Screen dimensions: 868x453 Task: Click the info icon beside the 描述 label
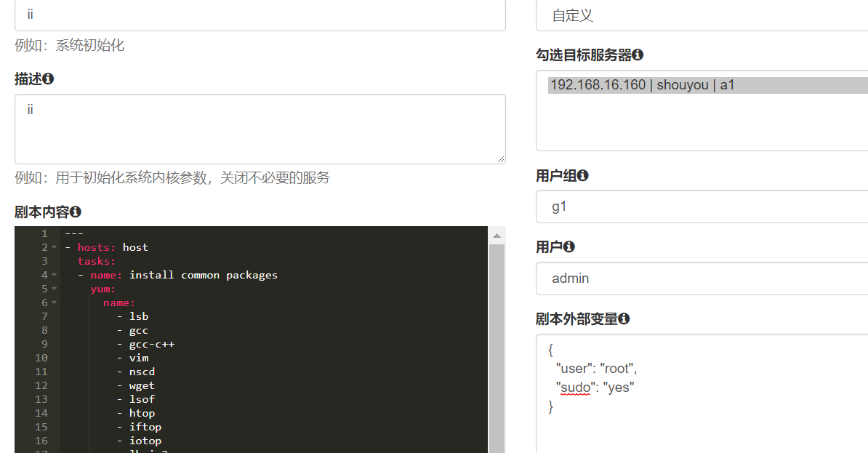(48, 79)
